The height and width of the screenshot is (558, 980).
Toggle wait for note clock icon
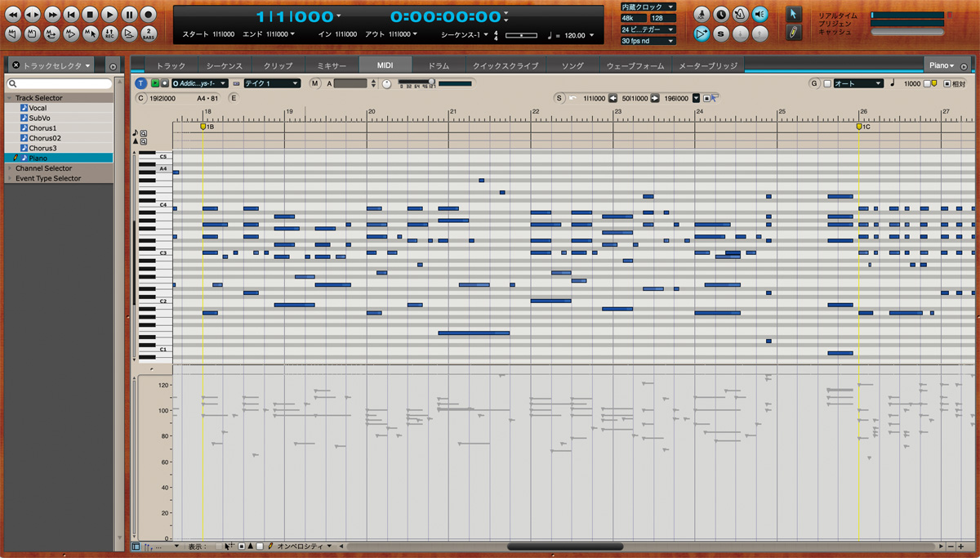(722, 14)
